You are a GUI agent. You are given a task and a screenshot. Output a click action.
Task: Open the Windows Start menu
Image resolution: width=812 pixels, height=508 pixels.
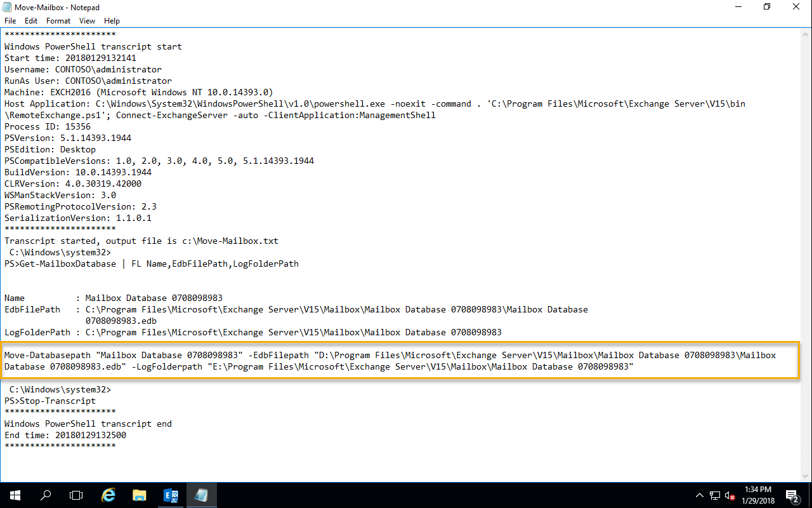15,495
